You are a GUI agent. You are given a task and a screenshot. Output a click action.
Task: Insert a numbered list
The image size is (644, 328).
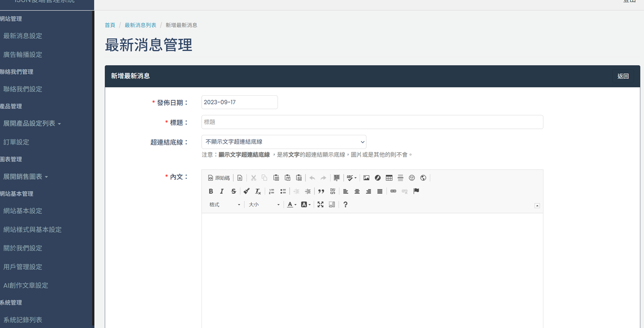coord(272,191)
